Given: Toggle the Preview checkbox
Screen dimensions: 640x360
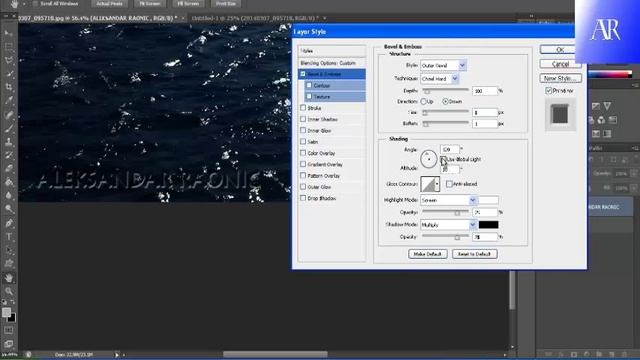Looking at the screenshot, I should tap(549, 91).
